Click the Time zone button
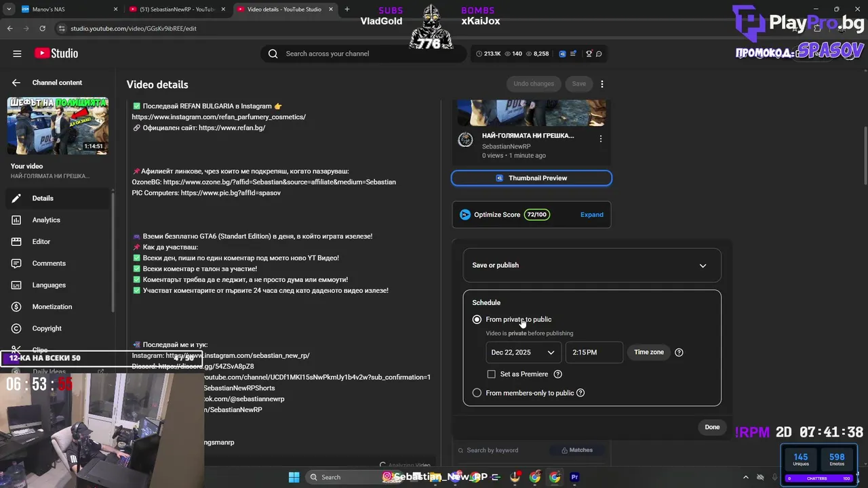868x488 pixels. coord(649,352)
